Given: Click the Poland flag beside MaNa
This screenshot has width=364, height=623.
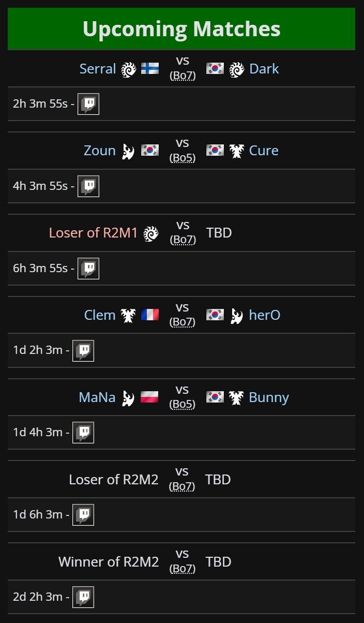Looking at the screenshot, I should click(150, 397).
